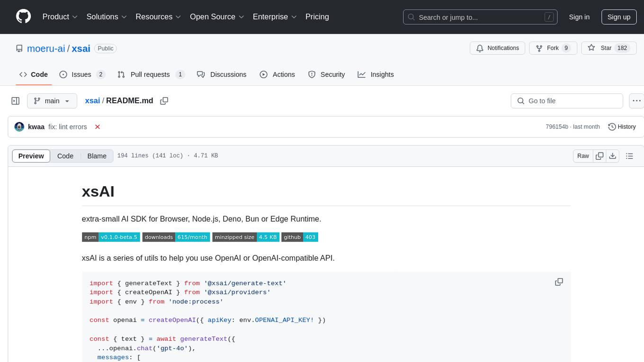Open the 'fix: lint errors' commit
The width and height of the screenshot is (644, 362).
pos(68,127)
